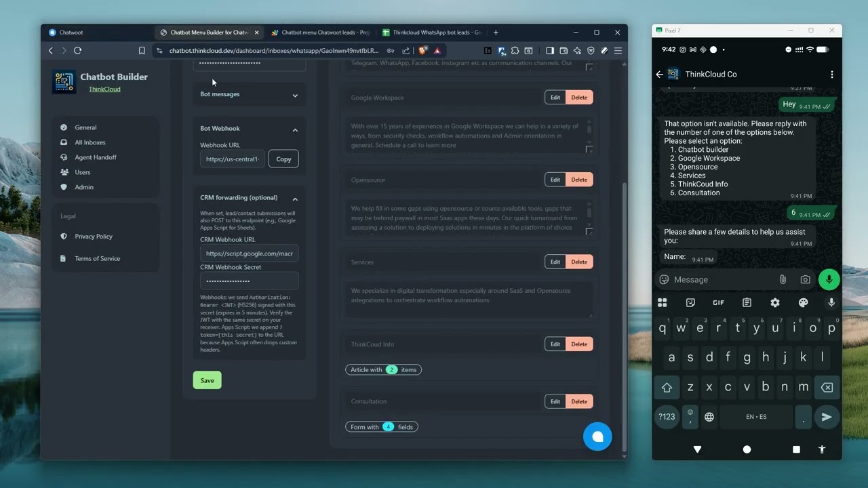Image resolution: width=868 pixels, height=488 pixels.
Task: Open keyboard GIF picker
Action: click(x=718, y=303)
